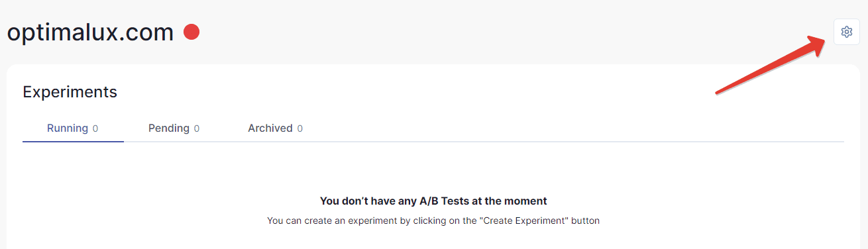Click the red status dot beside optimalux.com
Screen dimensions: 868x249
[191, 32]
